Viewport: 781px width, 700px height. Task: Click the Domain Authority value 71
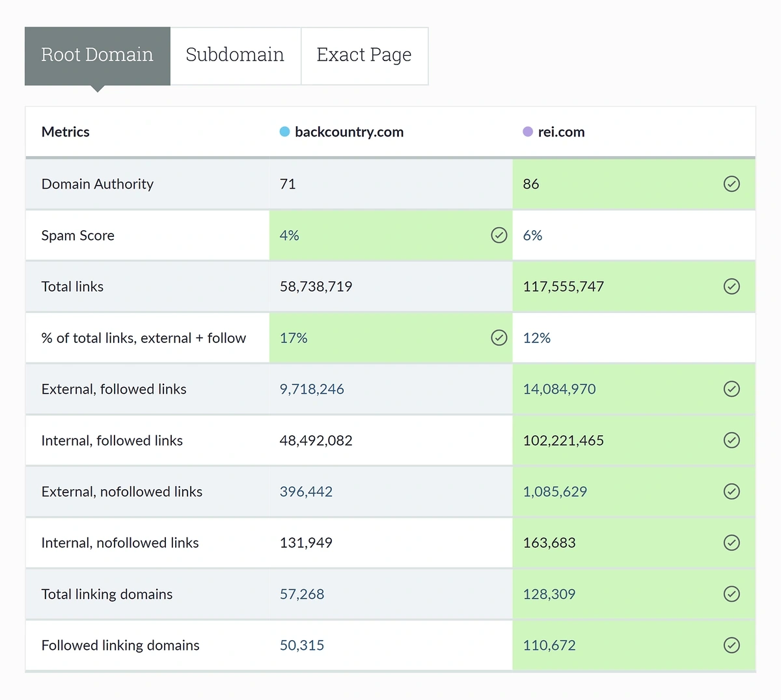pos(288,184)
